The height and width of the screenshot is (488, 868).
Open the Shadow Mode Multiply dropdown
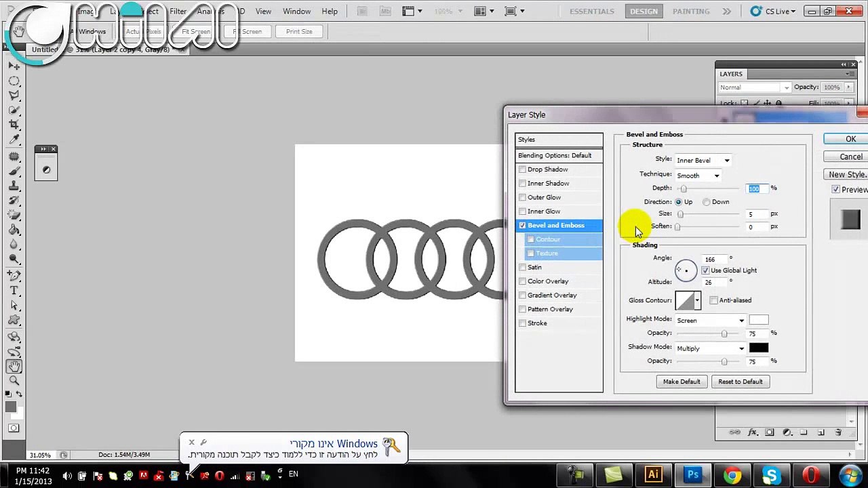tap(710, 349)
